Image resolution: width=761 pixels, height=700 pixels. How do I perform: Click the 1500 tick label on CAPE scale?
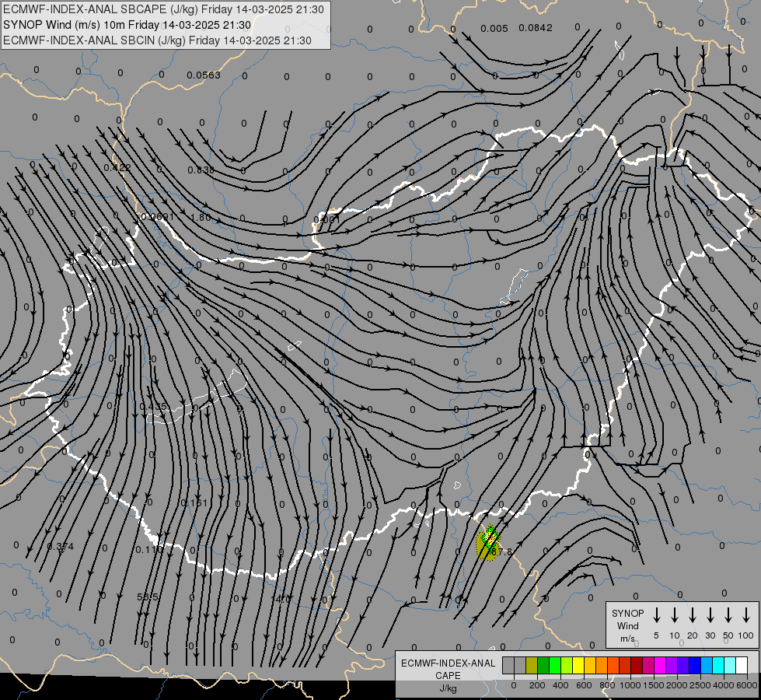tap(653, 685)
